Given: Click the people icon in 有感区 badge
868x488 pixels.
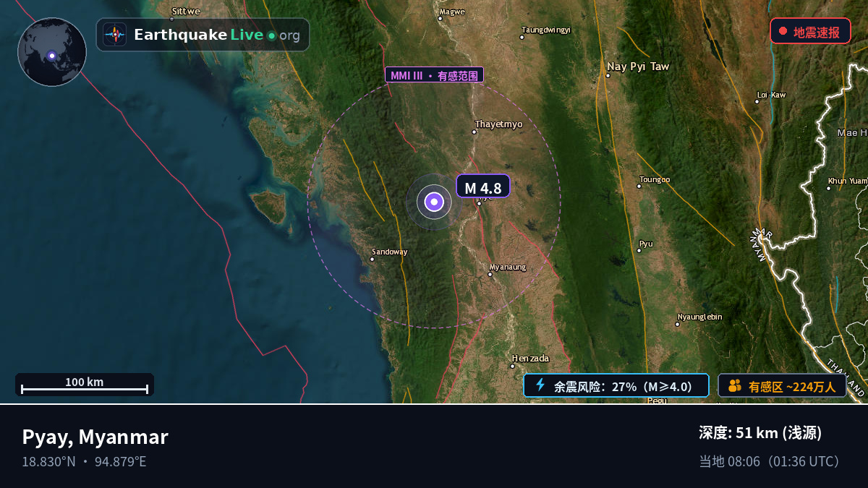Looking at the screenshot, I should pyautogui.click(x=735, y=385).
